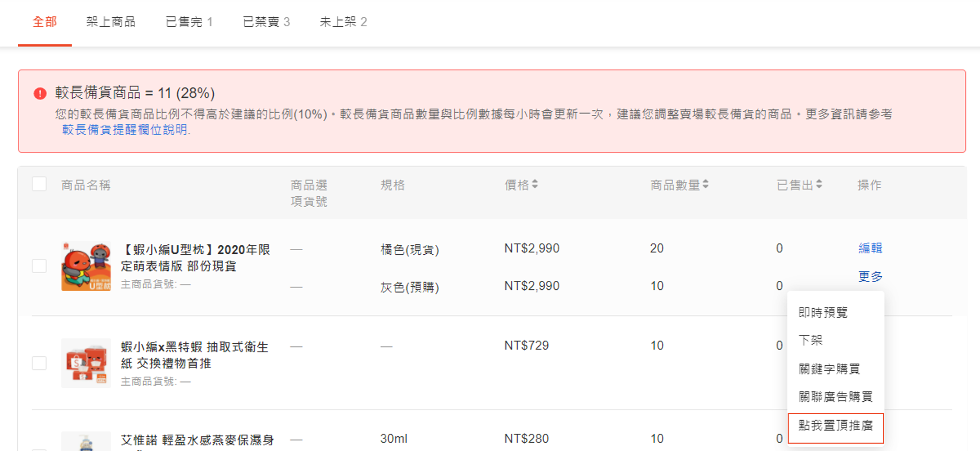Click the 規格 column header

coord(393,185)
